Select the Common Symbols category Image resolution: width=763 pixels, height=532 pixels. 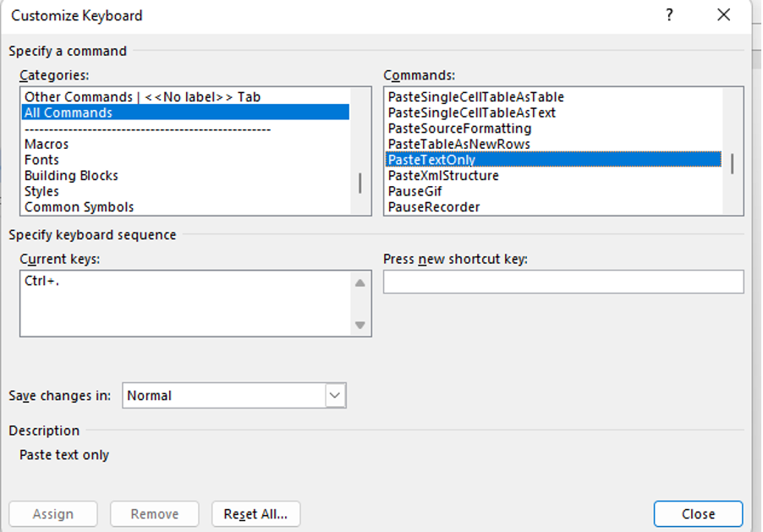click(185, 207)
